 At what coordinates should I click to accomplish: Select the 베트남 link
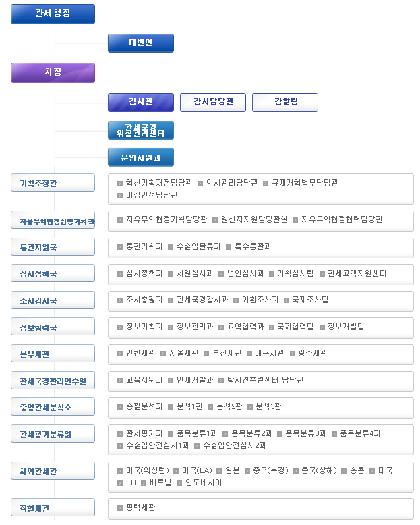(160, 482)
